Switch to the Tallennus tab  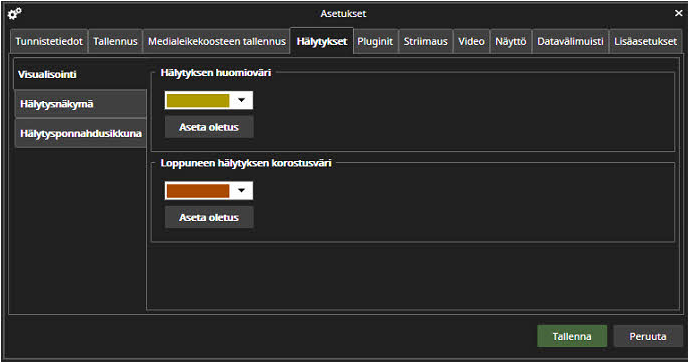(x=115, y=41)
